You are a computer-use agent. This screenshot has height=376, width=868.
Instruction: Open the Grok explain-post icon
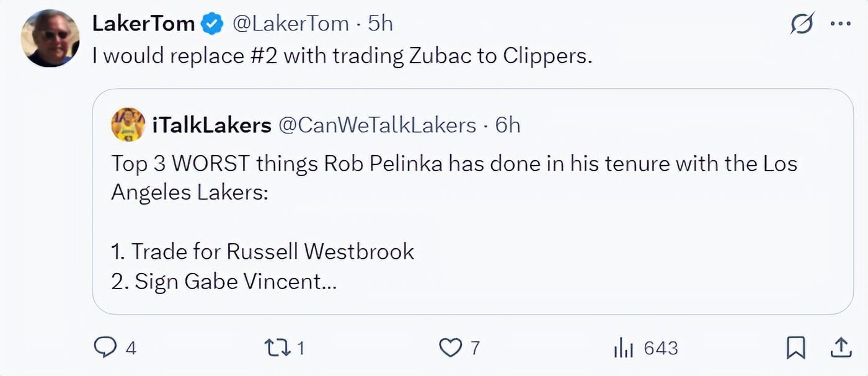(x=802, y=25)
